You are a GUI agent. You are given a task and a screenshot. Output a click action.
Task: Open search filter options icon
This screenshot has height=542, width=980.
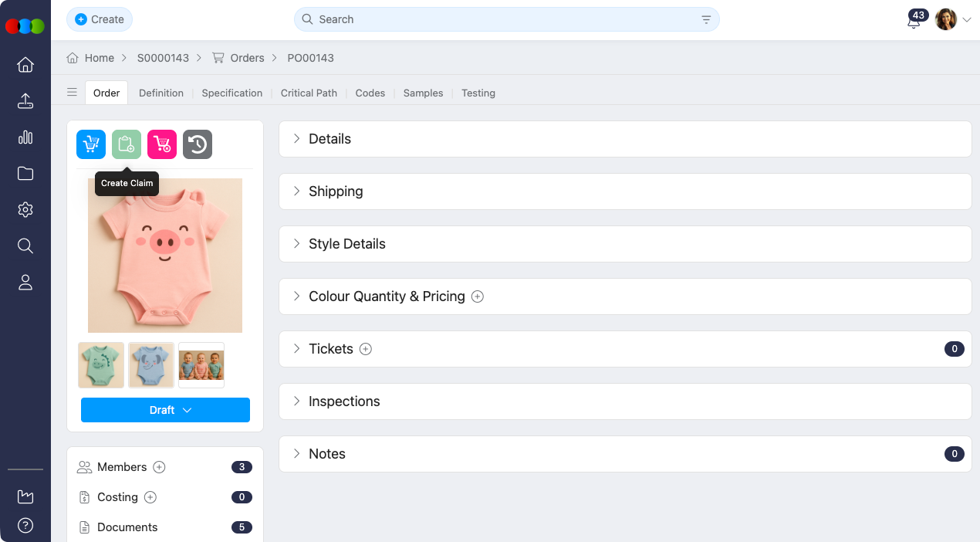[706, 20]
